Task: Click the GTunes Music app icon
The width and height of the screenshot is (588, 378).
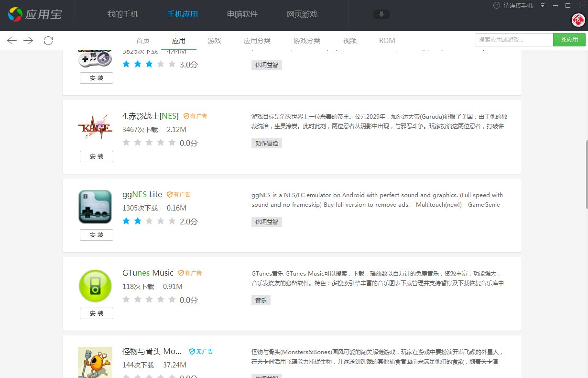Action: click(95, 285)
